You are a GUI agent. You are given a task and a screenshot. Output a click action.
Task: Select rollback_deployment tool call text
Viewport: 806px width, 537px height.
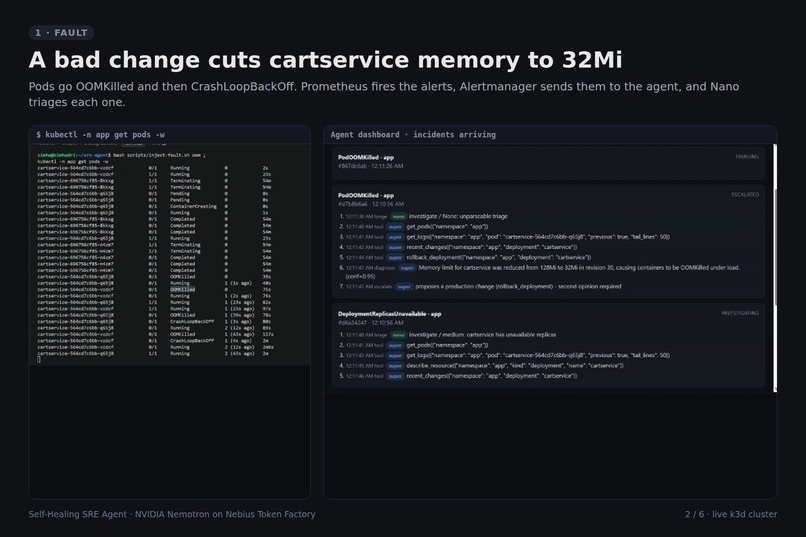(x=499, y=257)
